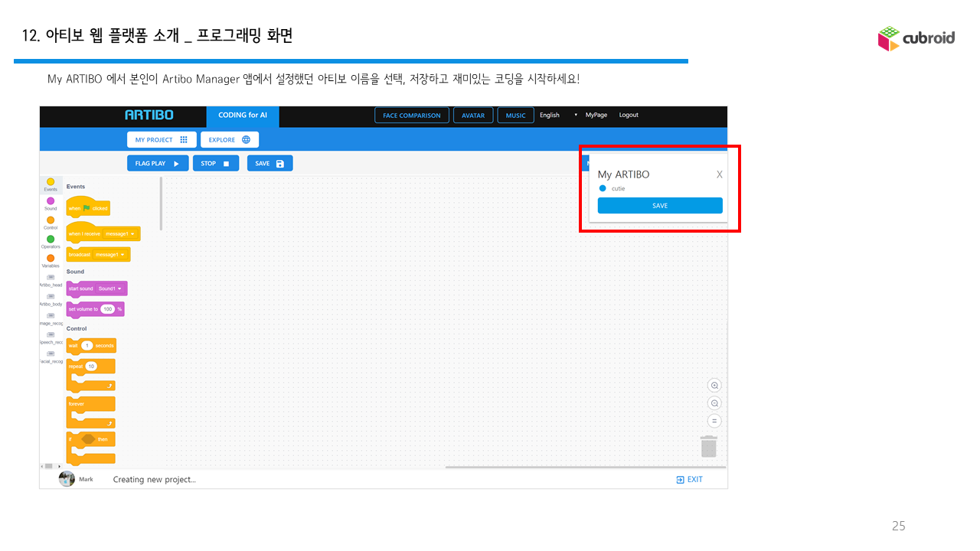The image size is (980, 551).
Task: Open the Facial_recognition block category
Action: (x=51, y=357)
